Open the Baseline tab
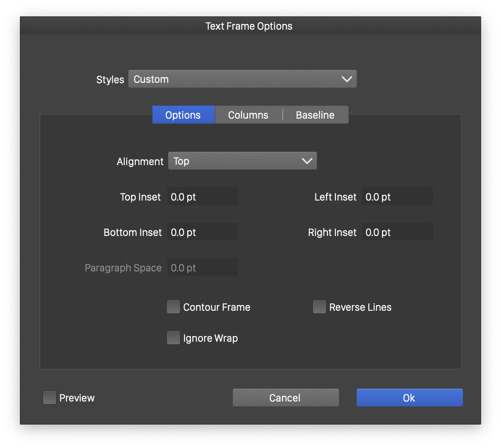 pyautogui.click(x=315, y=115)
